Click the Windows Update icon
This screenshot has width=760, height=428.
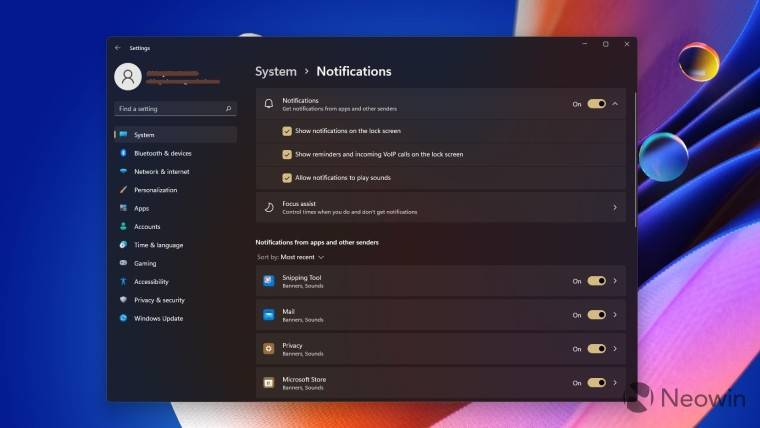124,318
